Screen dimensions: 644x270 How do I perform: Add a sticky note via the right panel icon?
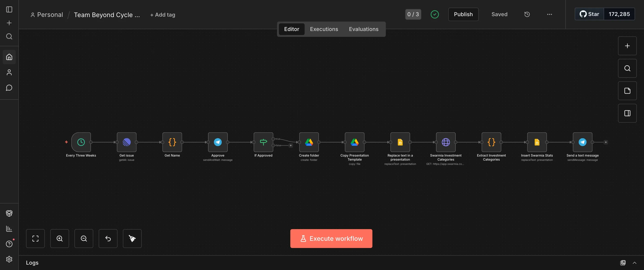[627, 91]
